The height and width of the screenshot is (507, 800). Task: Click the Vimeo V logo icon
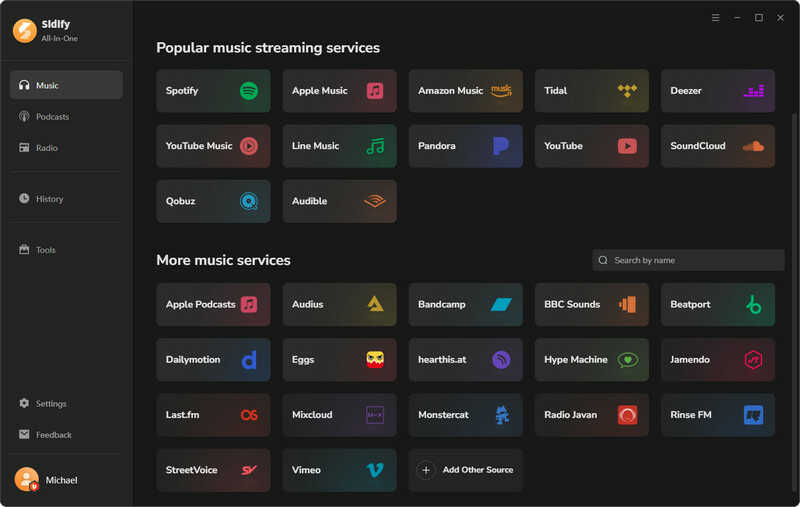pos(375,470)
